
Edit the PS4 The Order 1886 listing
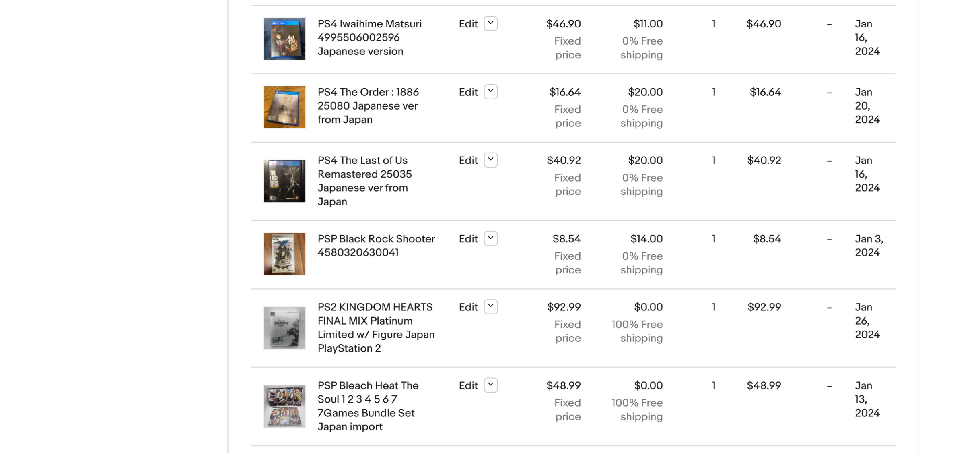tap(468, 92)
